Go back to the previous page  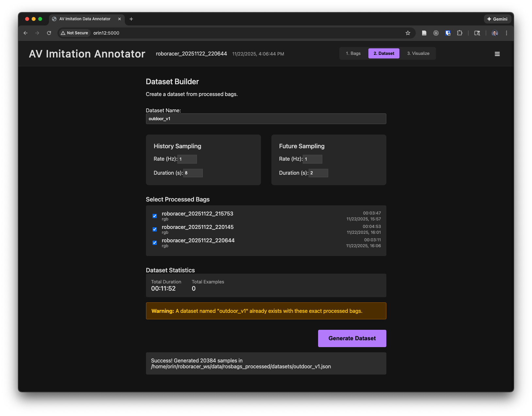(25, 33)
